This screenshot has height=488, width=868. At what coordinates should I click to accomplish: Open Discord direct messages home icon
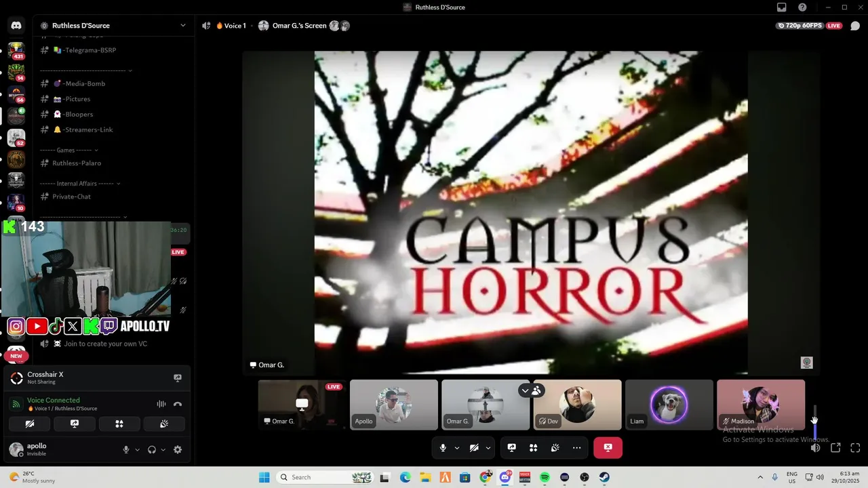[x=16, y=26]
